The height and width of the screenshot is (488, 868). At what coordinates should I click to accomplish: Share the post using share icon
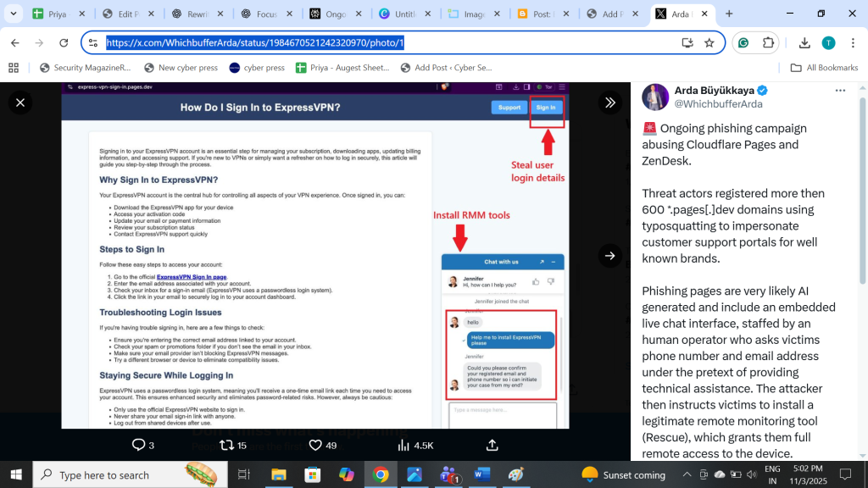click(492, 445)
